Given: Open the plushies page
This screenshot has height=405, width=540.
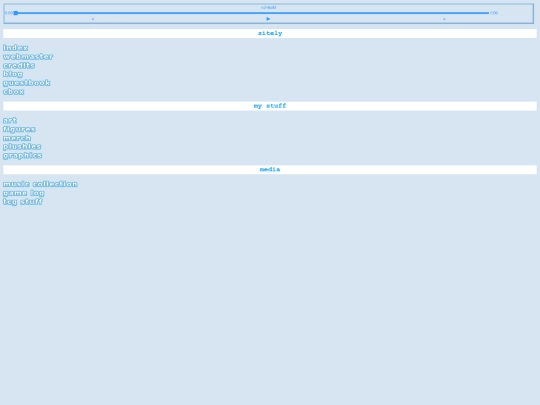Looking at the screenshot, I should click(22, 147).
